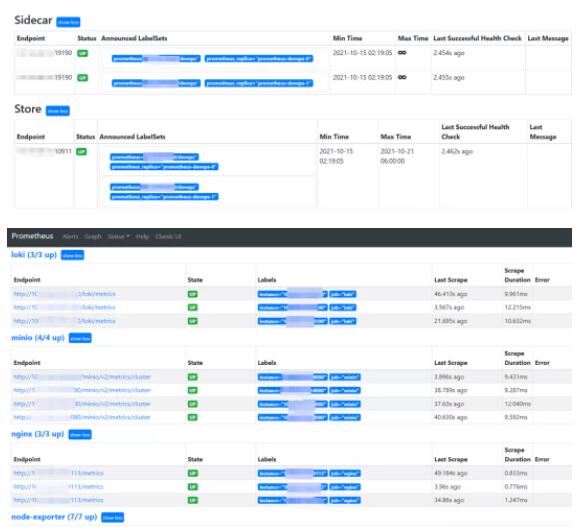The width and height of the screenshot is (586, 530).
Task: Click UP badge in nginx row 49.184s ago
Action: (x=192, y=474)
